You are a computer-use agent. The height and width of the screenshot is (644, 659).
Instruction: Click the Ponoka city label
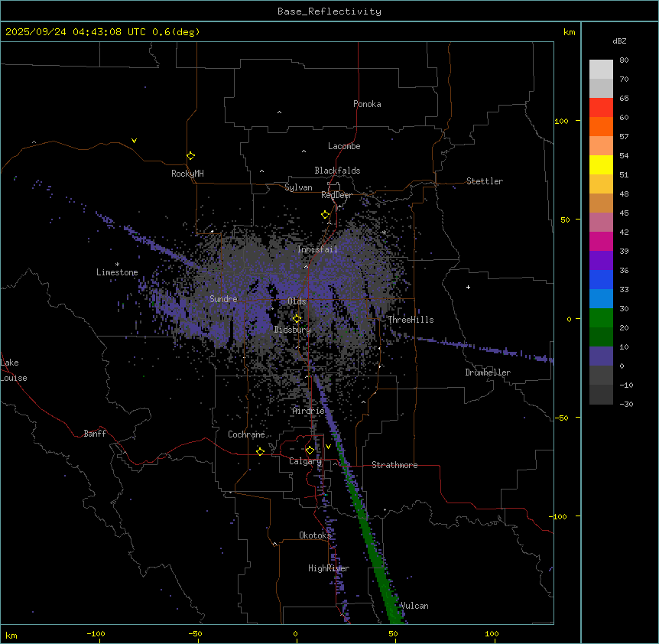[367, 104]
